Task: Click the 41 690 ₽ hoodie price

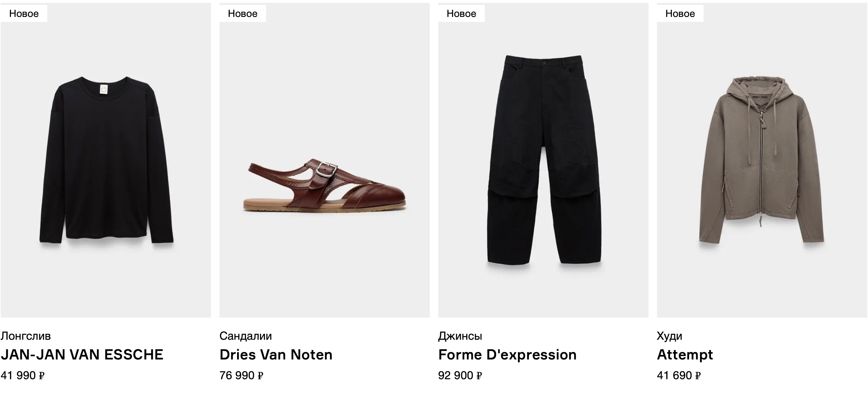Action: click(679, 375)
